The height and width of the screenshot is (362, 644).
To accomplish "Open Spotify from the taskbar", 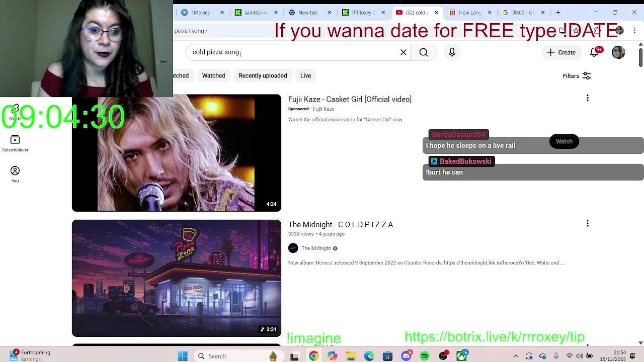I will [x=425, y=356].
